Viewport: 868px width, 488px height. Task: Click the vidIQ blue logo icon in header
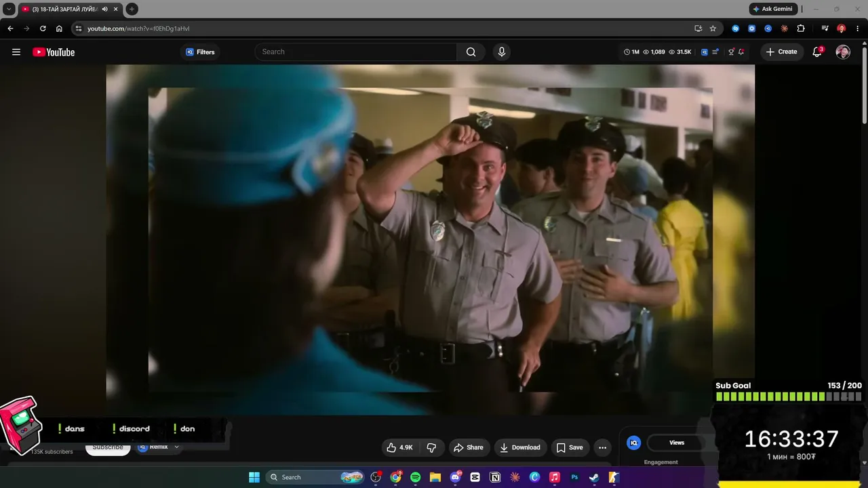click(705, 52)
